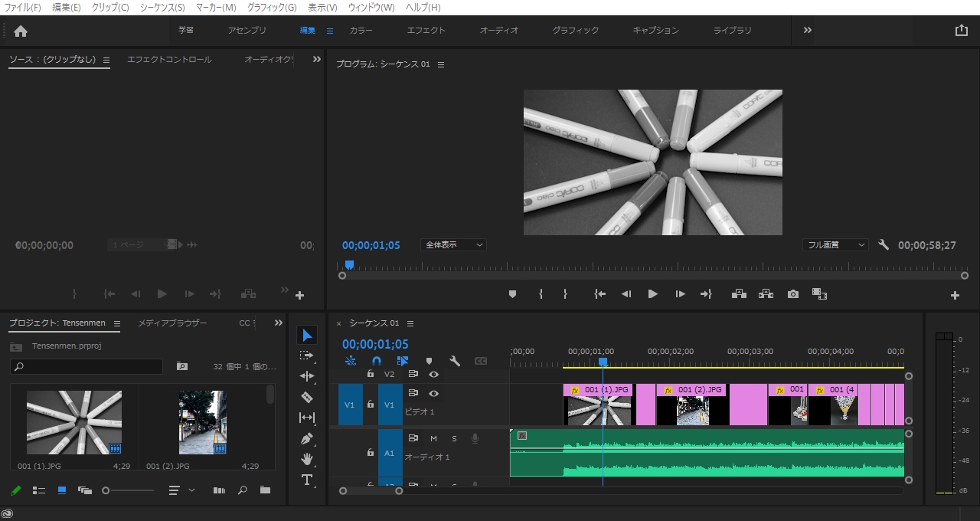The height and width of the screenshot is (521, 980).
Task: Go to In point in Program monitor
Action: coord(600,294)
